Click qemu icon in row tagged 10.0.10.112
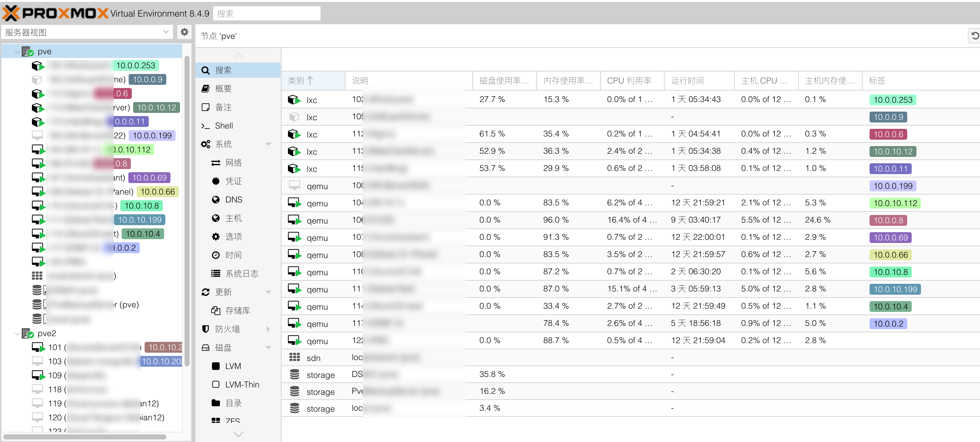980x442 pixels. click(x=294, y=203)
